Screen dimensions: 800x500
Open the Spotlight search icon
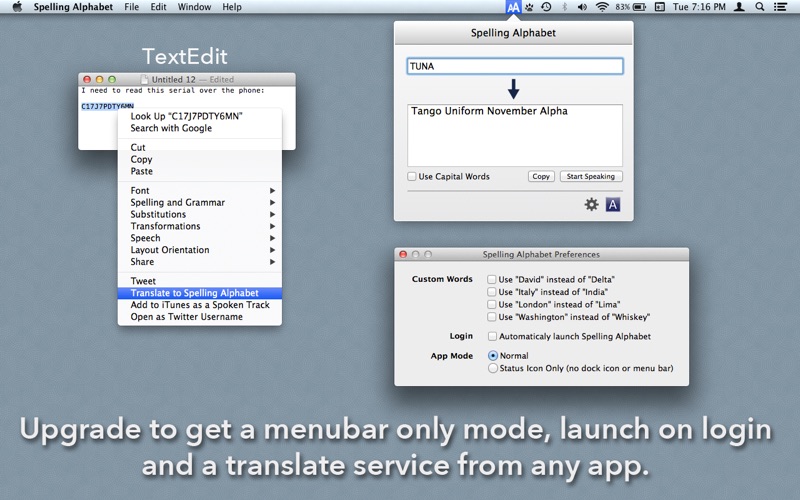tap(760, 7)
